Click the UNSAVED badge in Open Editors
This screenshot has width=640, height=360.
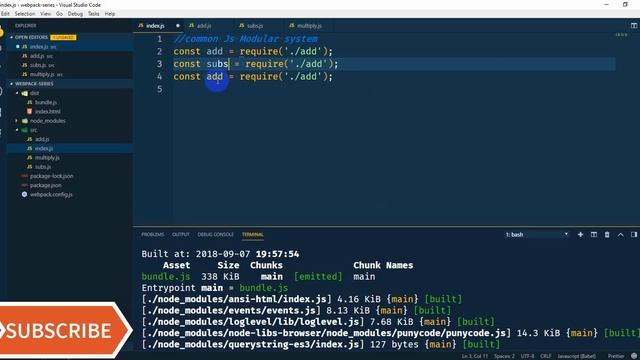tap(63, 37)
